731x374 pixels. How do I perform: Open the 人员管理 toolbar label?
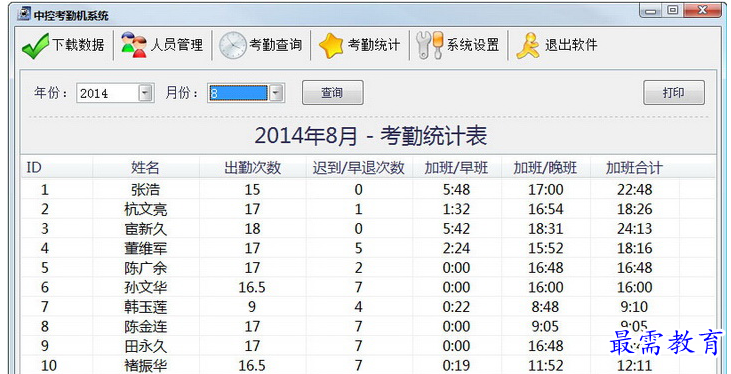coord(177,45)
